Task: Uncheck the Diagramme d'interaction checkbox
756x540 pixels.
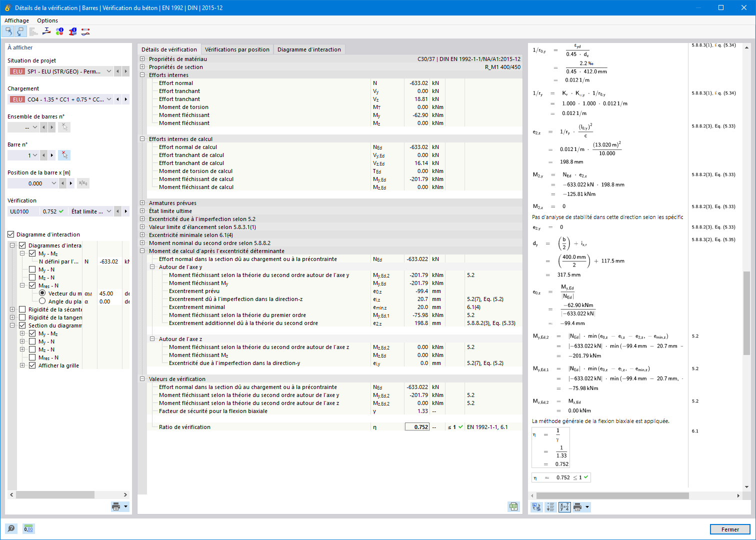Action: coord(11,234)
